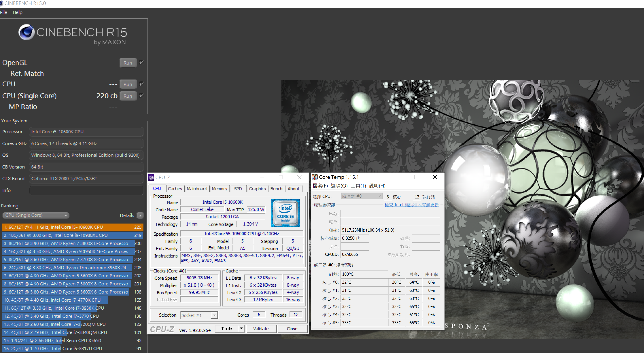Viewport: 644px width, 353px height.
Task: Open Core Temp 說明(H) menu
Action: (x=377, y=186)
